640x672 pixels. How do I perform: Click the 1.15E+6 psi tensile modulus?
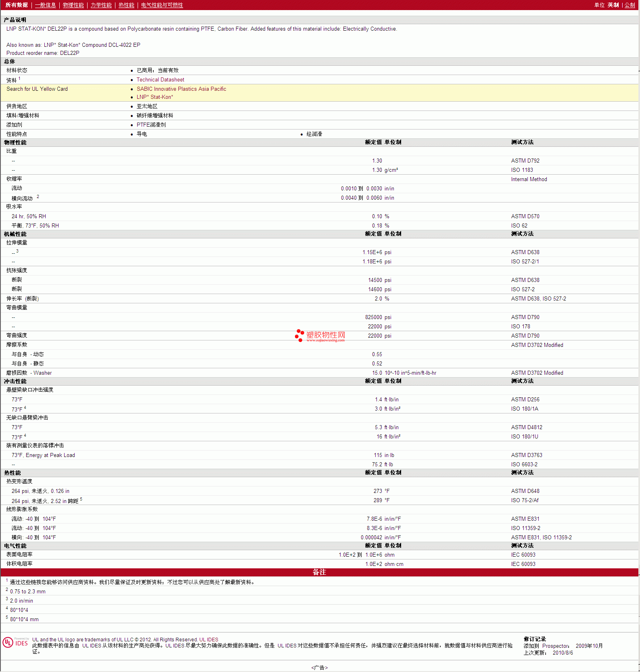click(x=377, y=253)
